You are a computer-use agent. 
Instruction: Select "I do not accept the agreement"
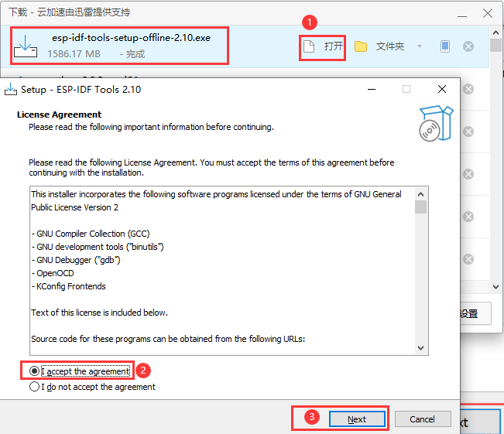(x=92, y=387)
